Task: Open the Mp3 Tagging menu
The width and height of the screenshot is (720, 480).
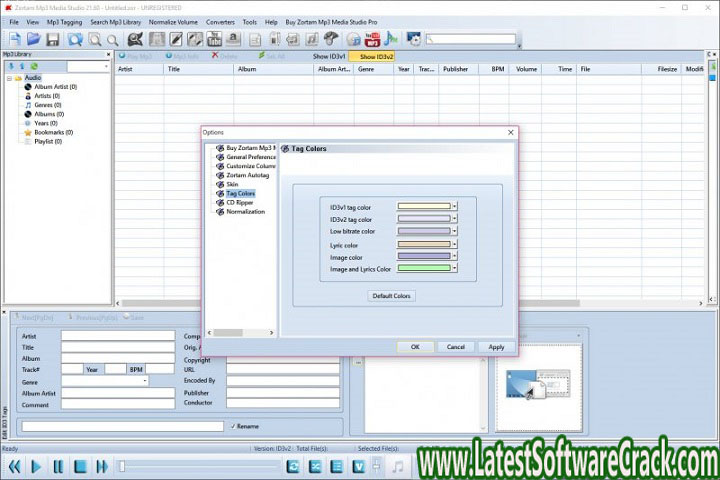Action: pyautogui.click(x=65, y=21)
